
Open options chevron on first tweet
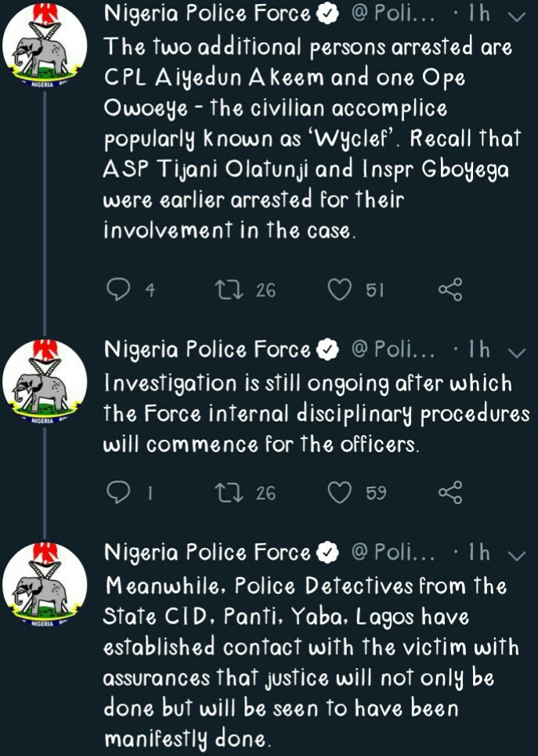point(517,16)
